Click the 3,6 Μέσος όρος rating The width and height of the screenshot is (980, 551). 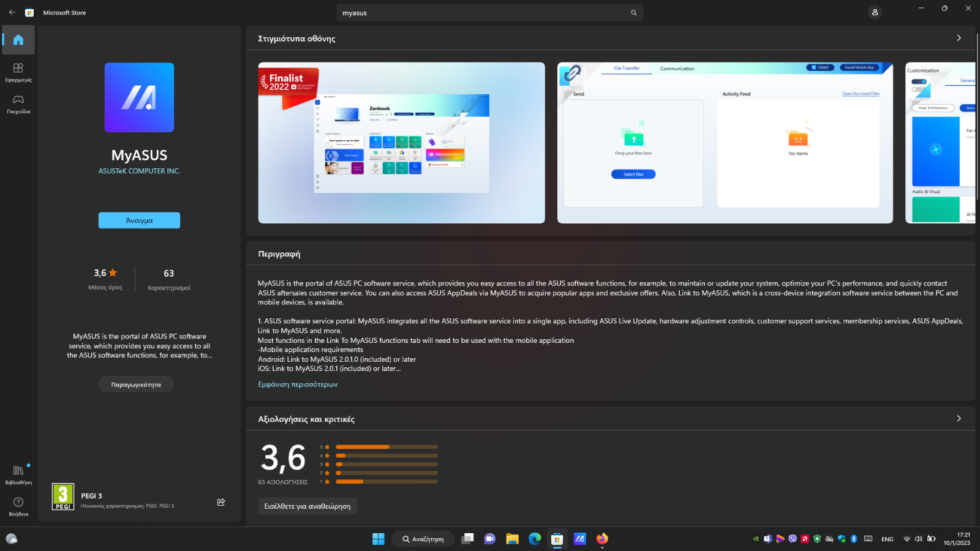tap(105, 279)
